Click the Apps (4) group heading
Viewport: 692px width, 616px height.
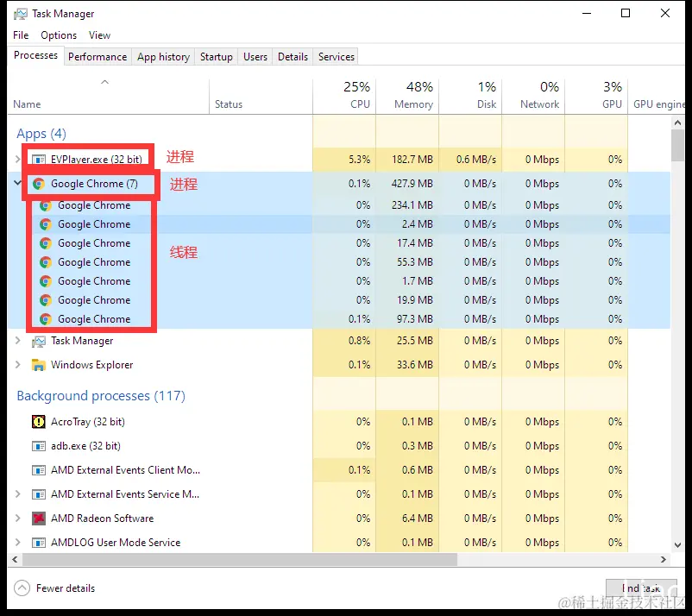tap(41, 134)
